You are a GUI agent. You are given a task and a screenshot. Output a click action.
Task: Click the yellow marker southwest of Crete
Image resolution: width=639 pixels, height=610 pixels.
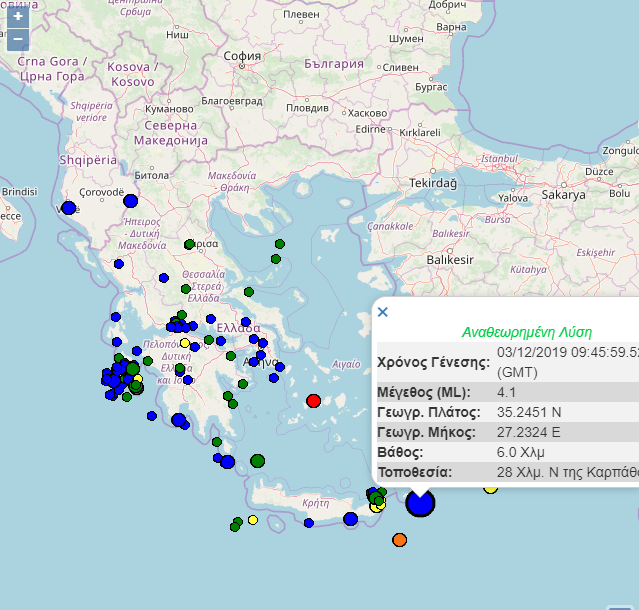(252, 520)
